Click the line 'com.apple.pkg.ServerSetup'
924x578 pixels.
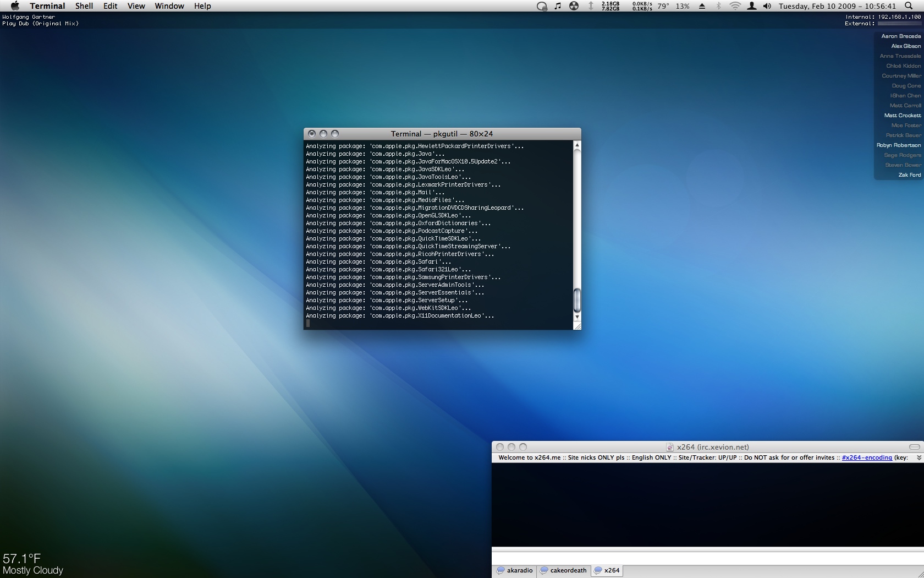click(387, 301)
